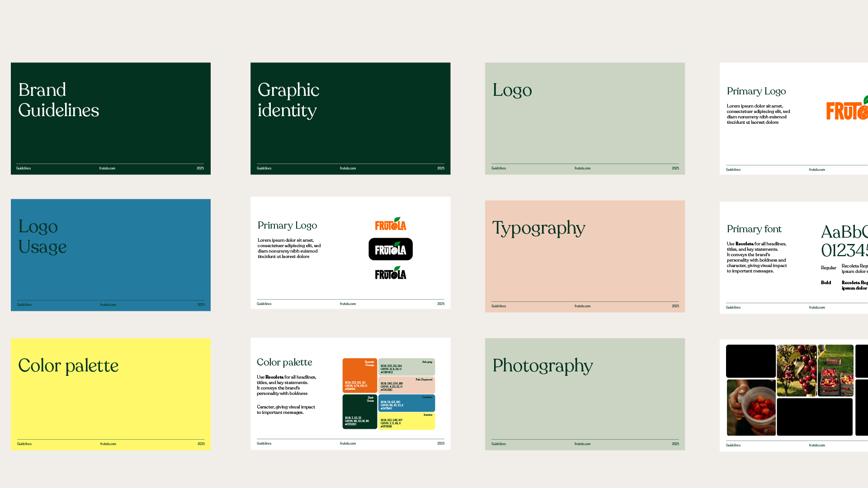The width and height of the screenshot is (868, 488).
Task: Click frutola.com on the Typography slide
Action: [582, 306]
